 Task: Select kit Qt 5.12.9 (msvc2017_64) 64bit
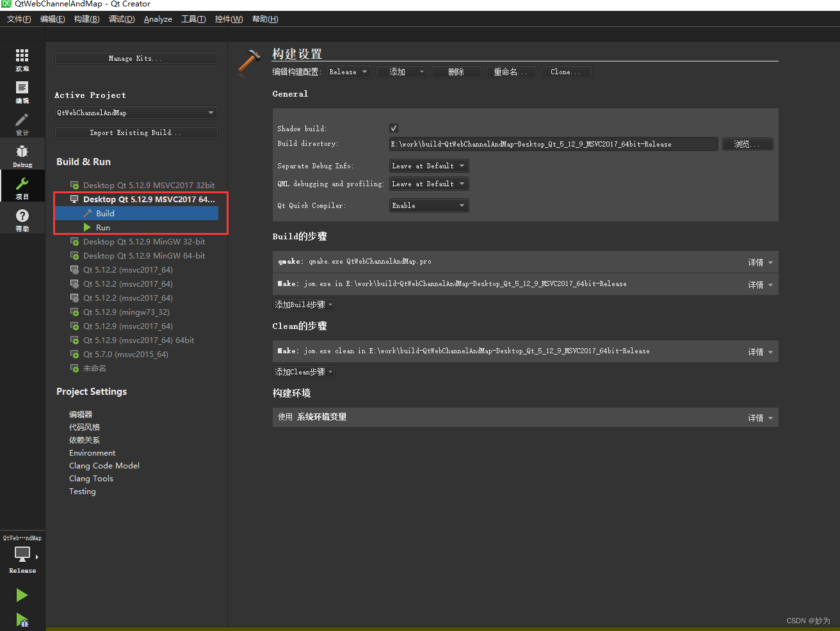pos(138,340)
